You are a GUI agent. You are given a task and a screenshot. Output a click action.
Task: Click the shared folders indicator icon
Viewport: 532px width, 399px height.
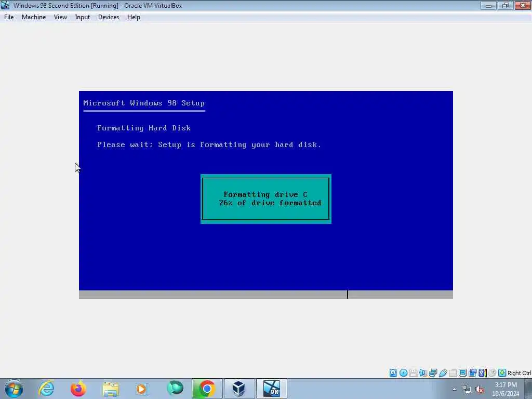point(453,373)
